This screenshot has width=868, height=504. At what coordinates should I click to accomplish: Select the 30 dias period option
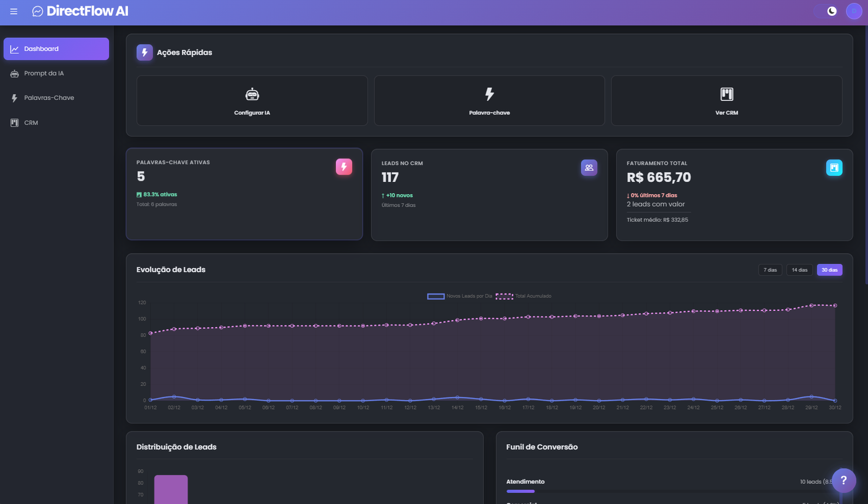point(829,270)
